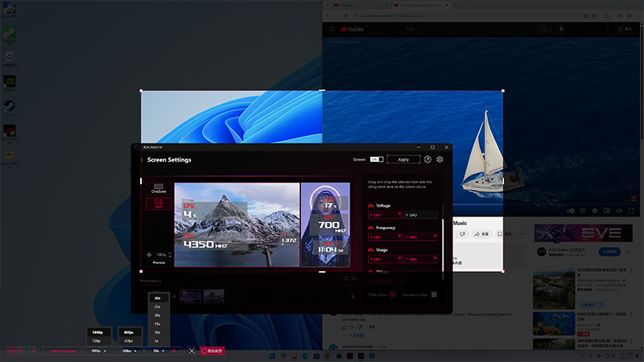Click the share button under the video
The image size is (644, 362).
click(481, 234)
